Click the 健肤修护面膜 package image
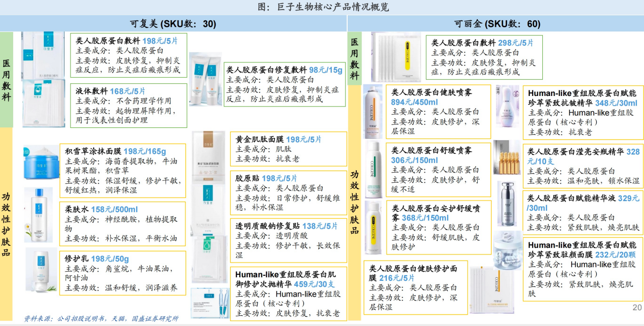644x326 pixels. pyautogui.click(x=491, y=289)
